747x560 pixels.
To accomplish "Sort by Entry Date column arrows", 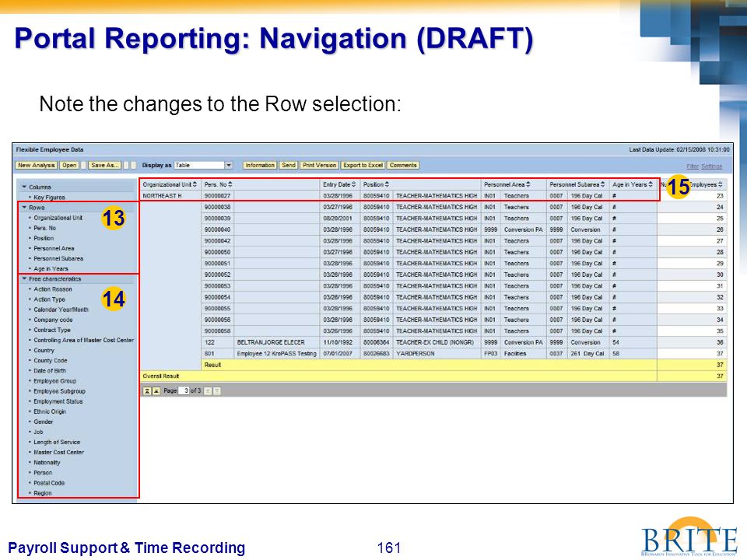I will 353,184.
